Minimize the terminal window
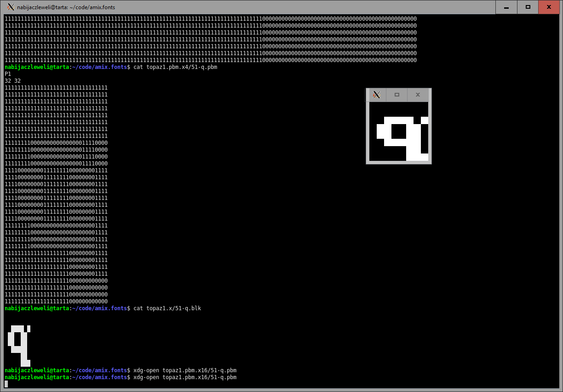 [x=506, y=7]
